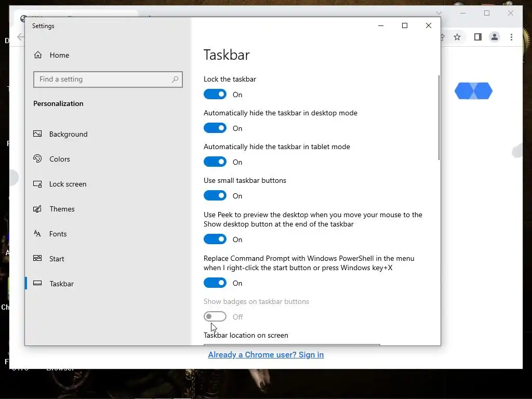Viewport: 532px width, 399px height.
Task: Maximize the Settings window
Action: tap(404, 25)
